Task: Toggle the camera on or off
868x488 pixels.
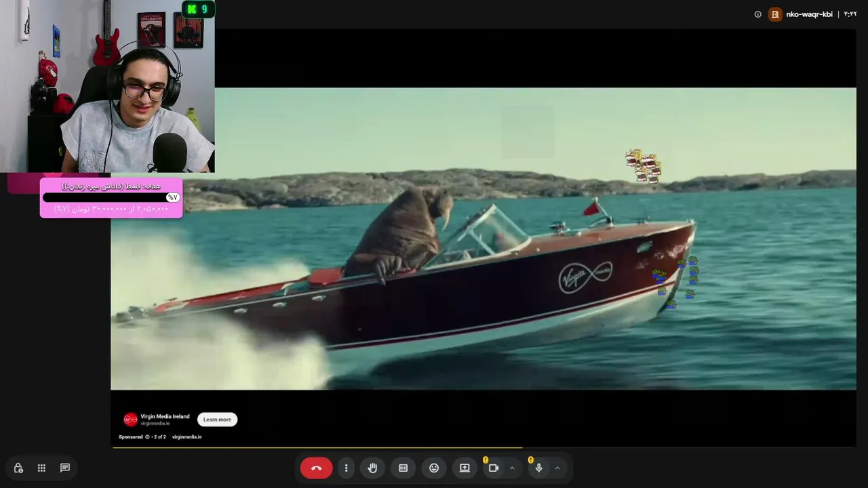Action: 494,468
